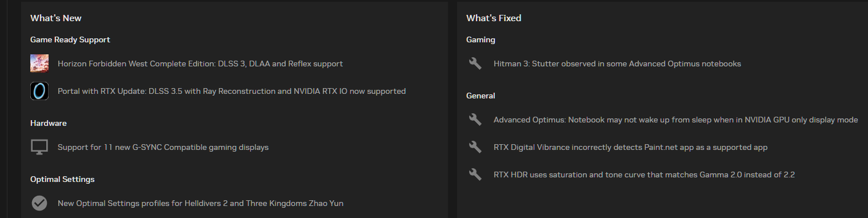Click the monitor icon beside G-SYNC displays
Screen dimensions: 868x218
(x=39, y=147)
